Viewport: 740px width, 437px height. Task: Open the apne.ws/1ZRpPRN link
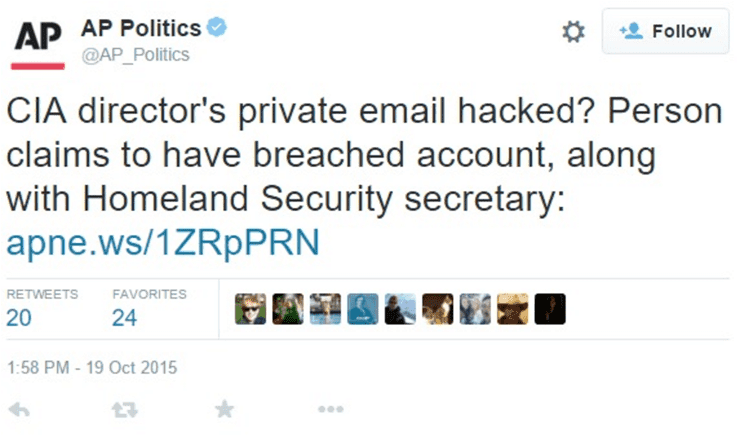[163, 243]
